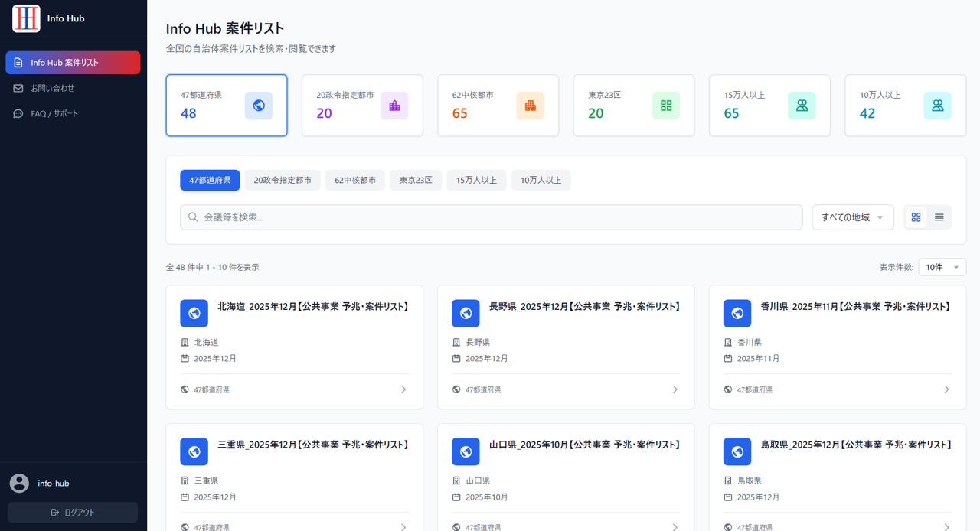The width and height of the screenshot is (980, 531).
Task: Expand the 北海道 case card chevron
Action: pyautogui.click(x=403, y=389)
